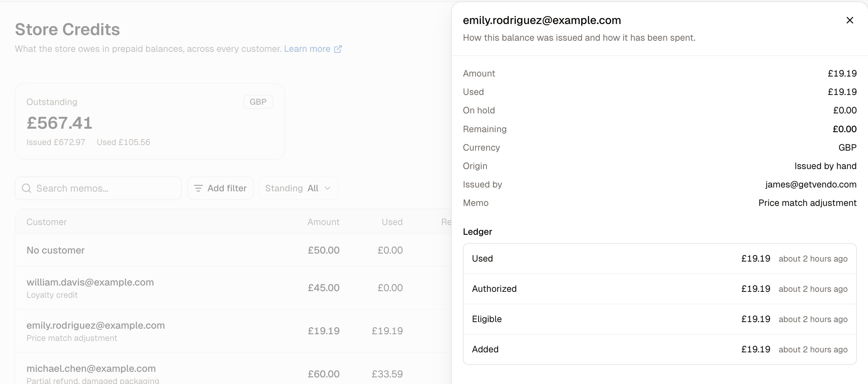Click the GBP currency badge on Outstanding card

(x=258, y=102)
